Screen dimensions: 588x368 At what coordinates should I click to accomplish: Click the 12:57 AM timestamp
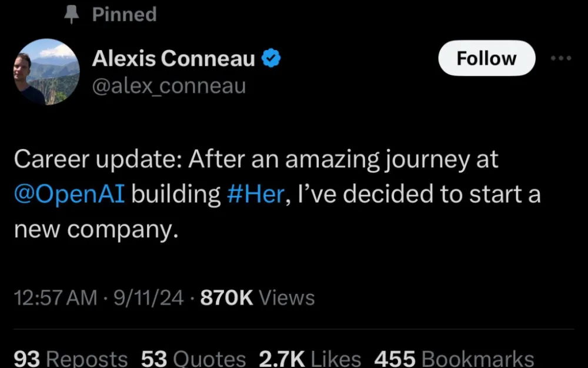click(55, 298)
